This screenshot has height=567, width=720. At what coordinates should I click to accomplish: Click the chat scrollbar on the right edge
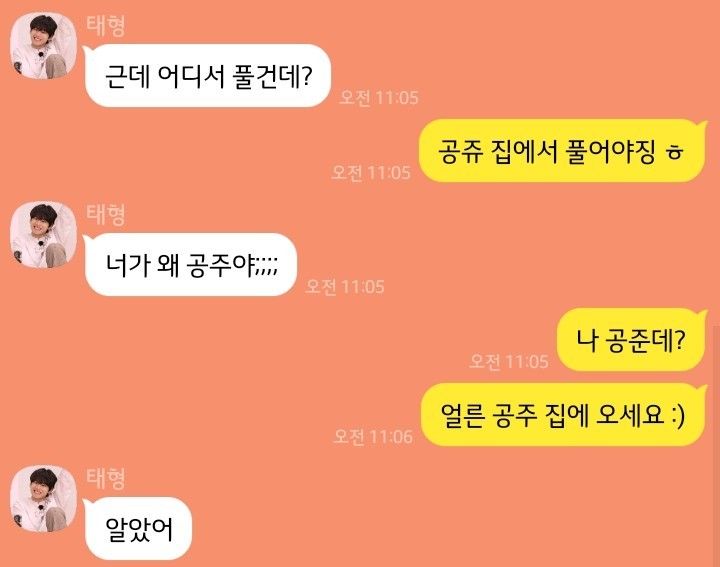716,445
